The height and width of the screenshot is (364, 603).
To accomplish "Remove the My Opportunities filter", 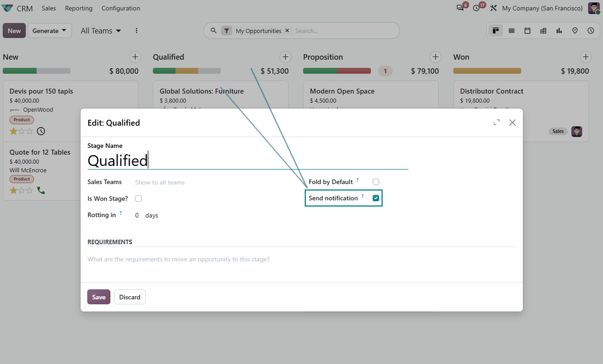I will click(287, 30).
